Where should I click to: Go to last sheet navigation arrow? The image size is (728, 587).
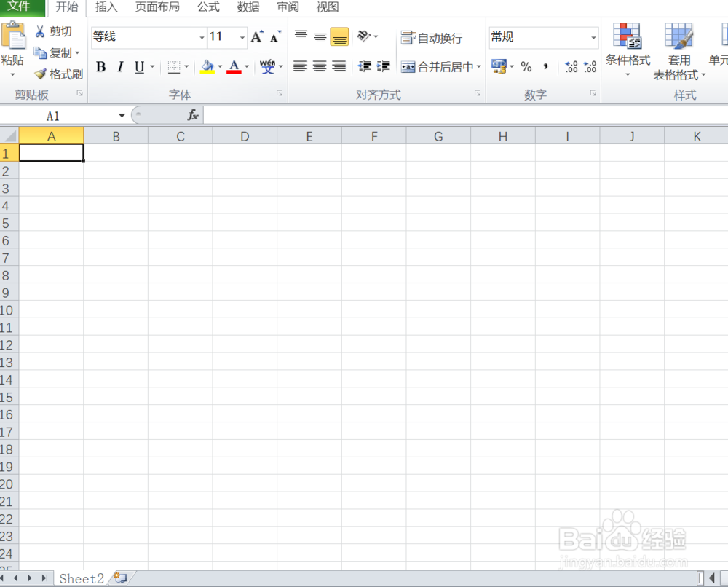[44, 578]
